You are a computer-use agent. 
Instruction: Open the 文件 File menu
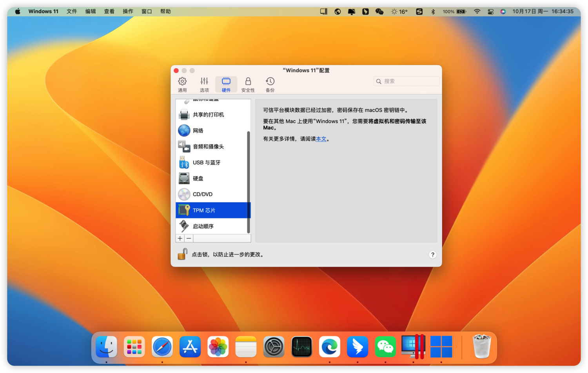[72, 11]
